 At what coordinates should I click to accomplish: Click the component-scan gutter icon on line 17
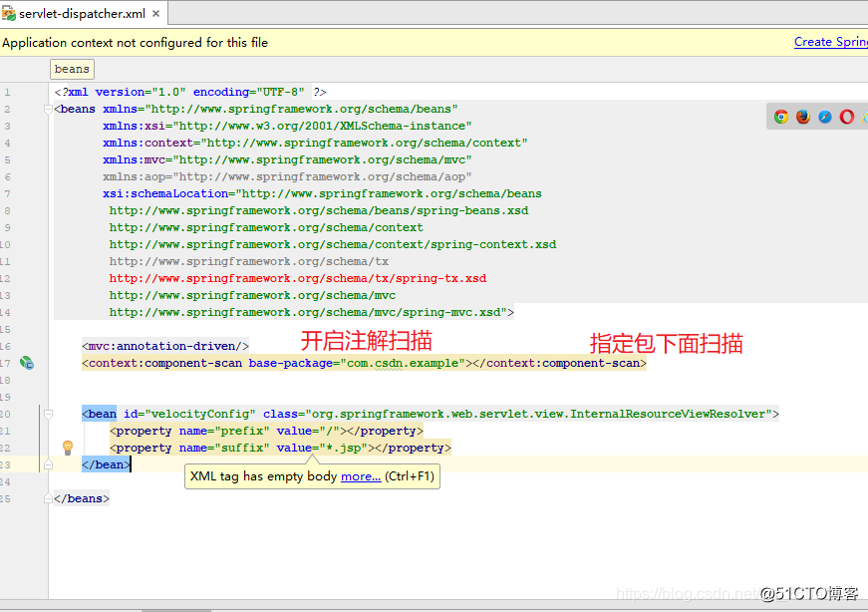coord(27,364)
